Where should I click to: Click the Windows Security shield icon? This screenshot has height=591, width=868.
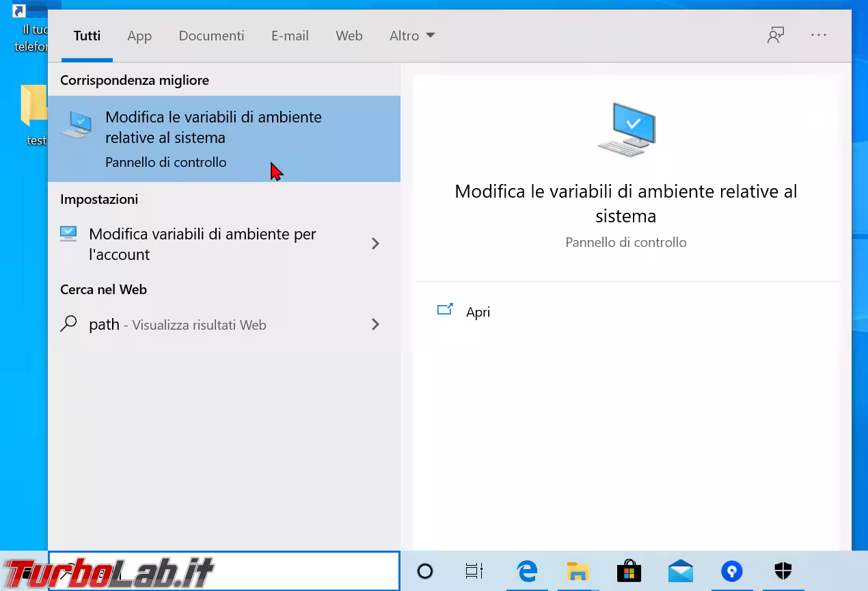tap(783, 571)
